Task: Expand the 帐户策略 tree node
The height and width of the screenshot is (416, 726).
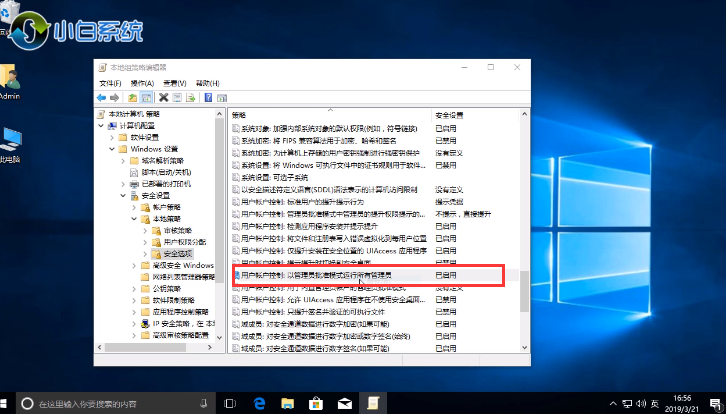Action: coord(134,207)
